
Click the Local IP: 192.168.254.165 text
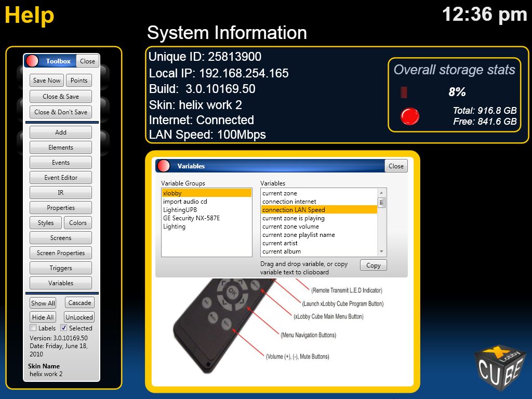[219, 73]
